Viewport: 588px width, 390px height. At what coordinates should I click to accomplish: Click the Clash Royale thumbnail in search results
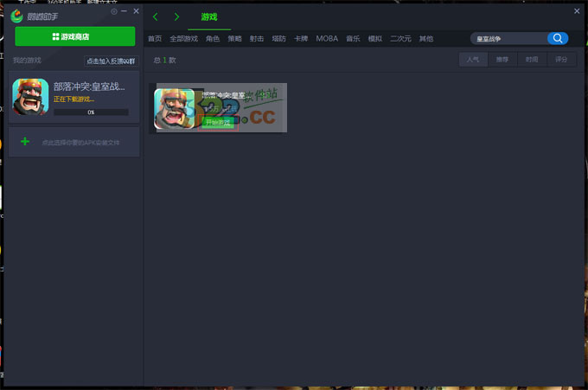tap(175, 109)
